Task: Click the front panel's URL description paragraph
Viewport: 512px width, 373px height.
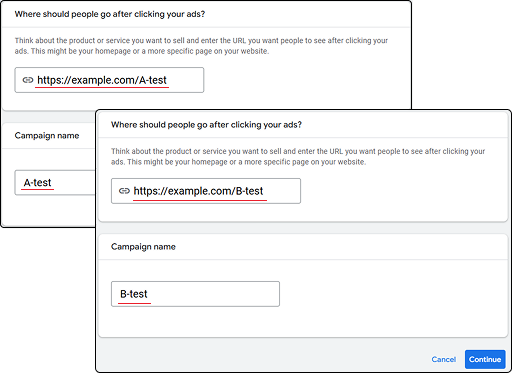Action: pos(298,156)
